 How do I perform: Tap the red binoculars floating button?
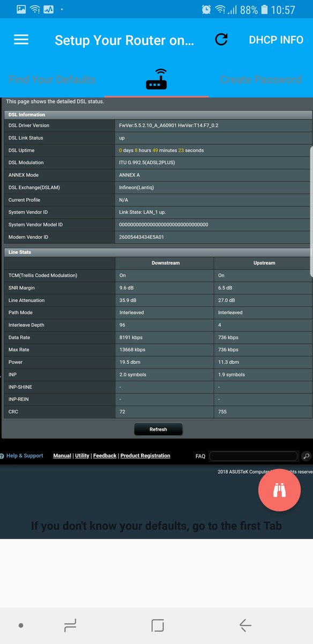coord(279,490)
